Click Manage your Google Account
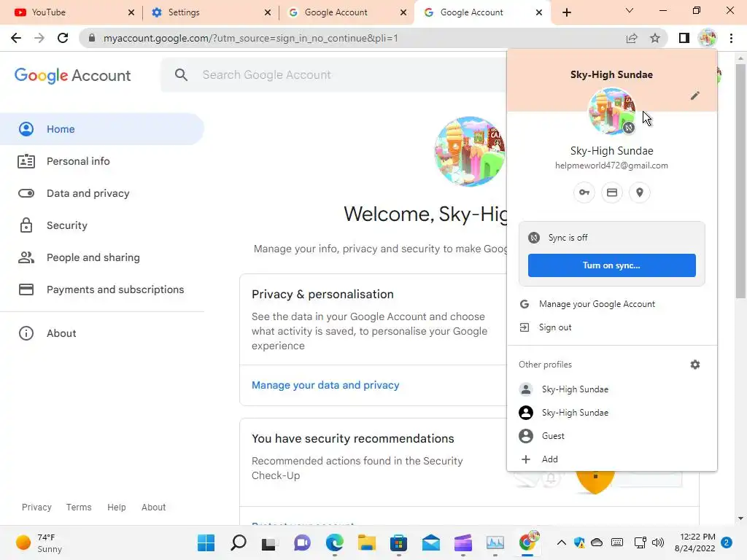This screenshot has height=560, width=747. (612, 304)
